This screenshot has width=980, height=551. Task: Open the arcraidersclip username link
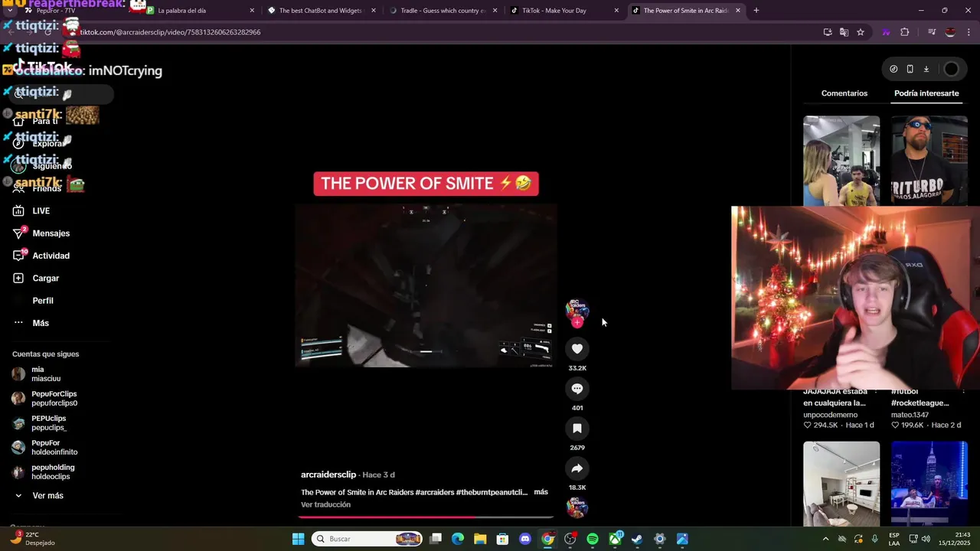(x=328, y=474)
